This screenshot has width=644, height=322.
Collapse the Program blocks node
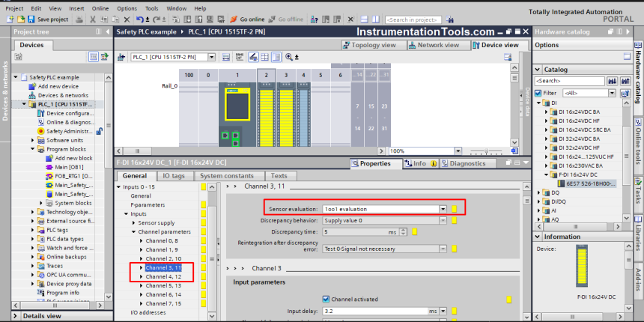pos(33,149)
